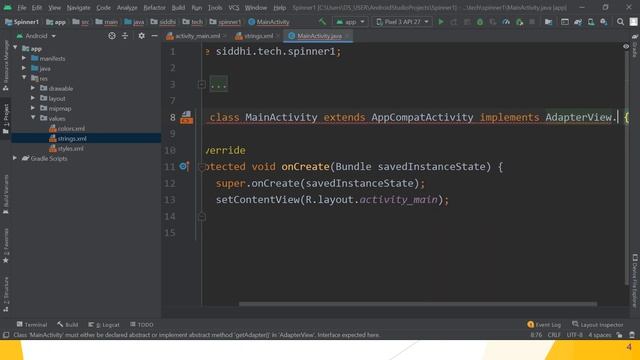The width and height of the screenshot is (640, 360).
Task: Click the CRLF line separator indicator
Action: coord(554,335)
